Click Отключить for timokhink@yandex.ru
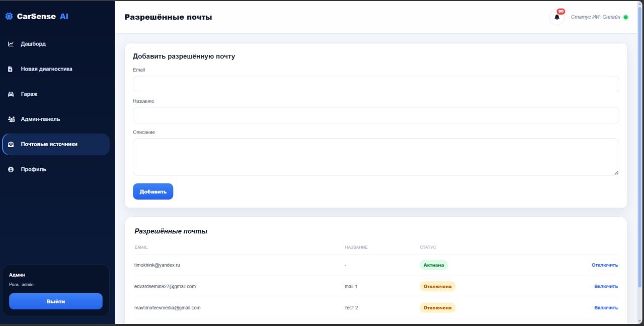Image resolution: width=644 pixels, height=326 pixels. (x=605, y=265)
